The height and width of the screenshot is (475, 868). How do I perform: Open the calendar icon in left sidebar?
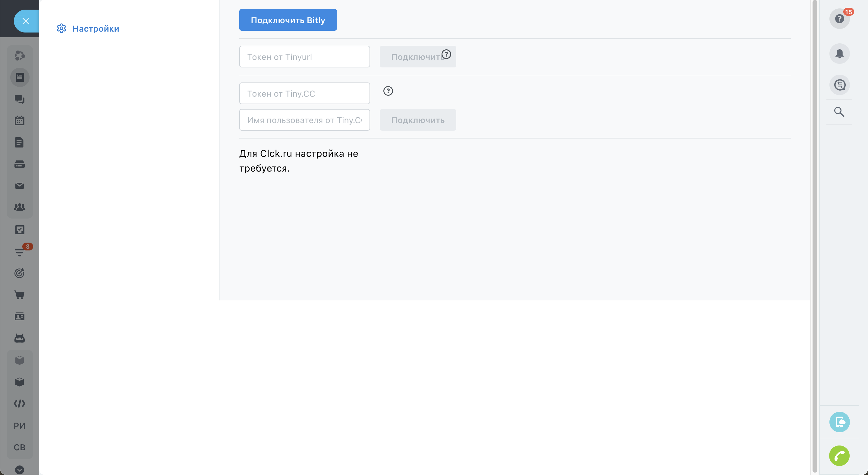coord(20,120)
